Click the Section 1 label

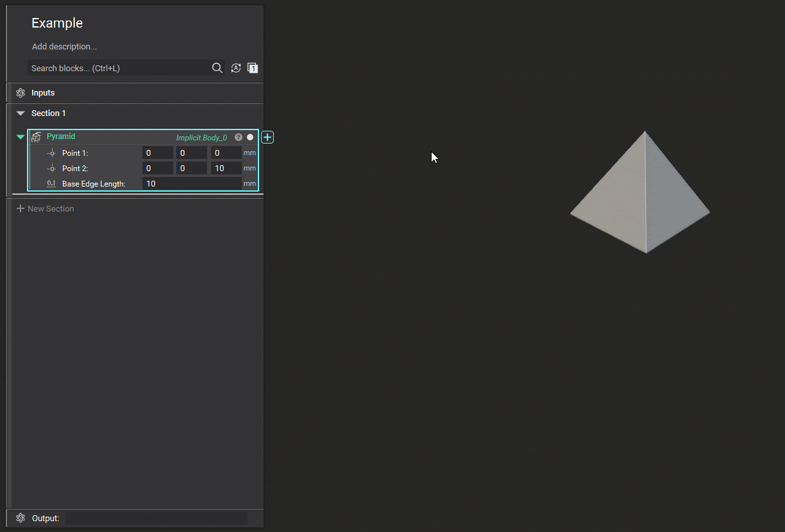(49, 113)
